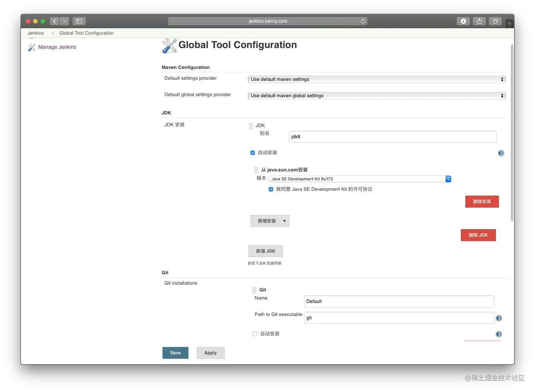Open Default settings provider dropdown

coord(377,79)
